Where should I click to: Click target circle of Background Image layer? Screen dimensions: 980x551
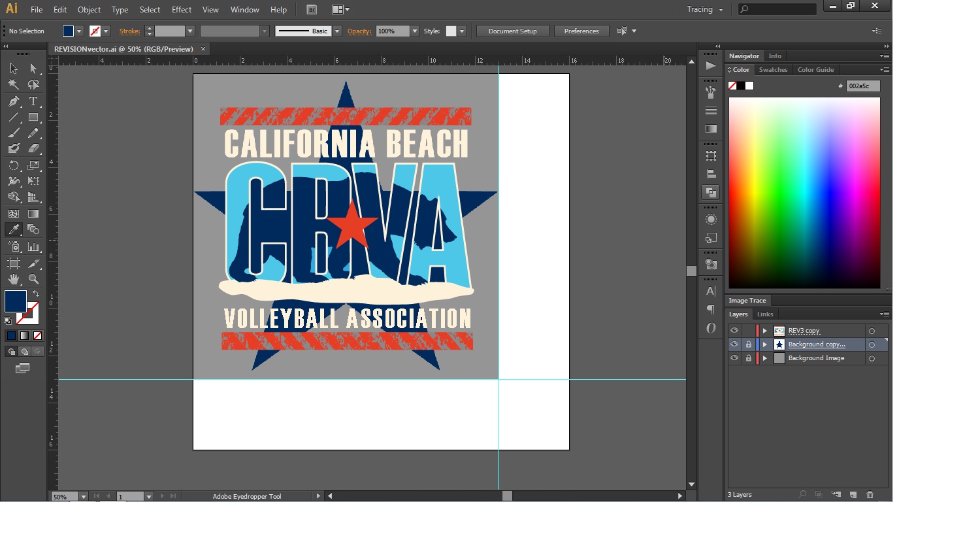point(872,358)
